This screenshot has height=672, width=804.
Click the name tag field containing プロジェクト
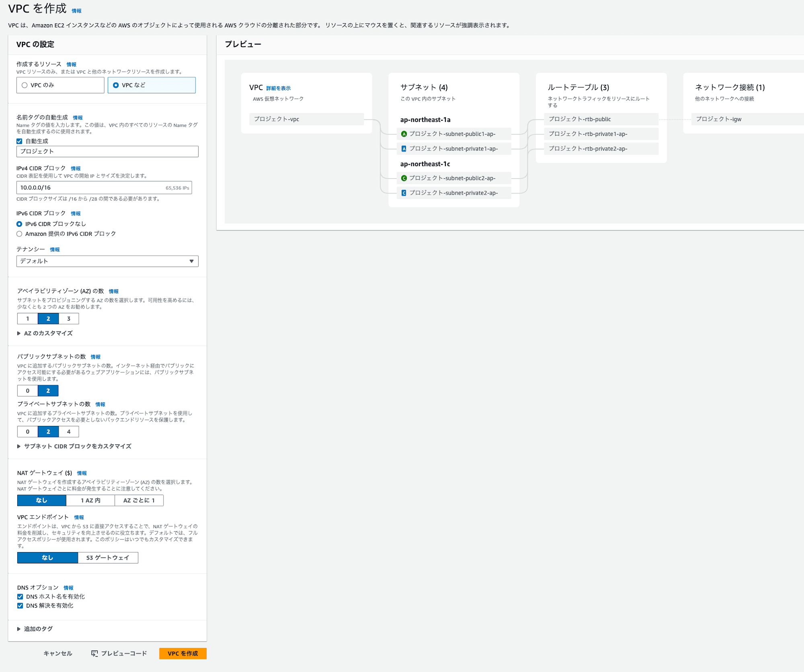(x=107, y=152)
